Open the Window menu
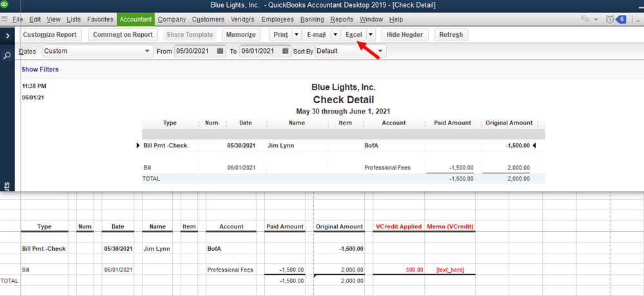This screenshot has height=296, width=644. (x=371, y=19)
